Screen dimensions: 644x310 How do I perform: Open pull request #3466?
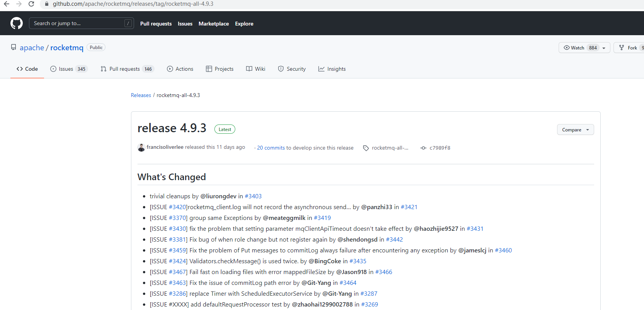click(x=384, y=272)
